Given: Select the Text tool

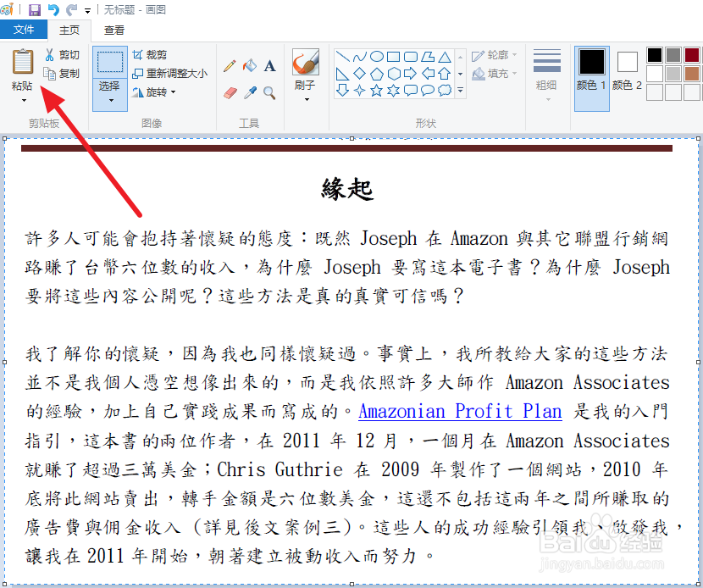Looking at the screenshot, I should pos(269,66).
